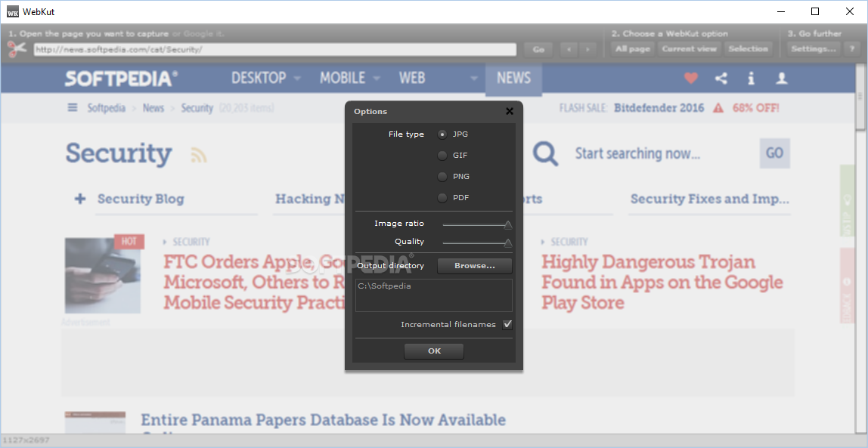Click the share icon in Softpedia header
The width and height of the screenshot is (868, 448).
click(x=721, y=78)
